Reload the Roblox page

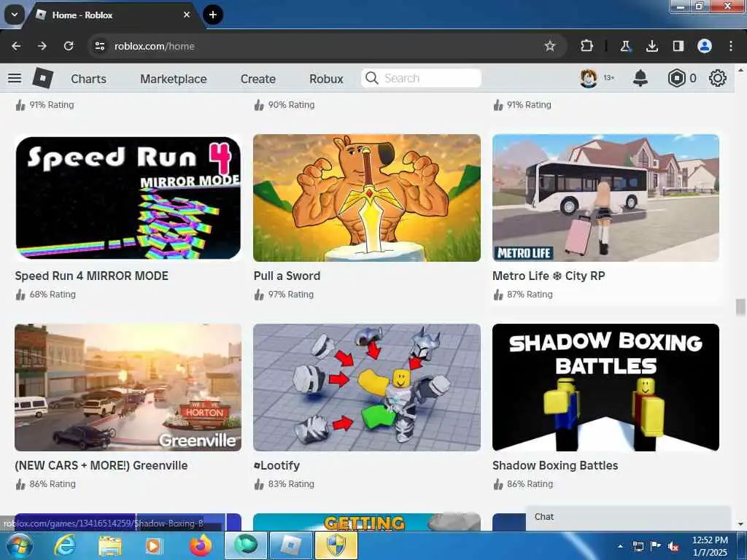(69, 46)
